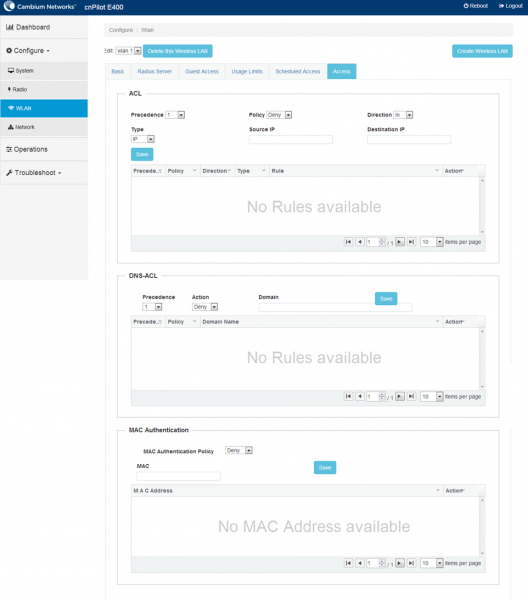The image size is (528, 600).
Task: Switch to the Scheduled Access tab
Action: [298, 72]
